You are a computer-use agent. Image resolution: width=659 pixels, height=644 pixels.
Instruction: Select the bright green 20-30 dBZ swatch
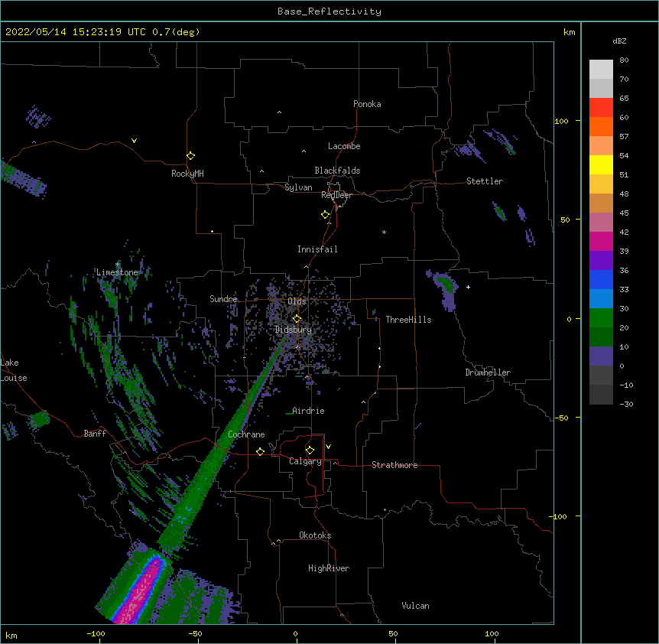[601, 318]
